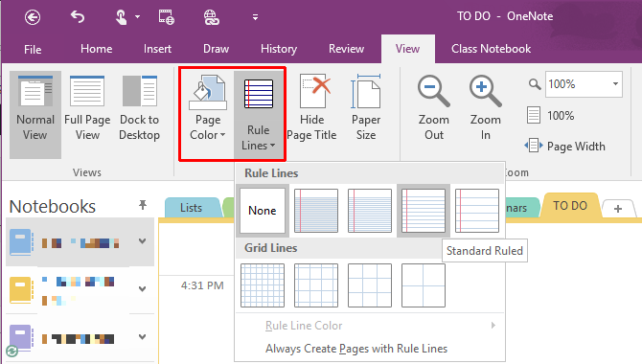Viewport: 642px width, 364px height.
Task: Open the blue notebook icon
Action: pos(21,241)
